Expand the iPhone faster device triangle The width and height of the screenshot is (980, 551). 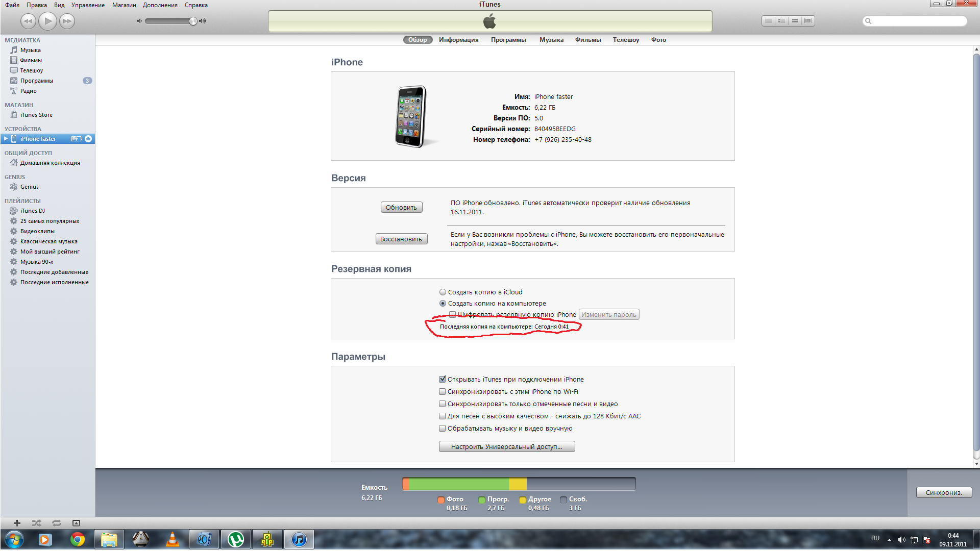pyautogui.click(x=6, y=139)
